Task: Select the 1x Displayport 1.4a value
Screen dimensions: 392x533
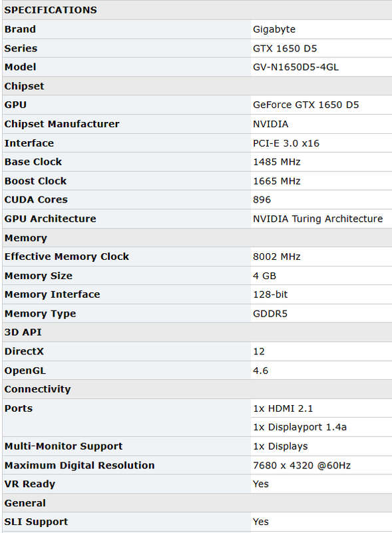Action: (300, 427)
